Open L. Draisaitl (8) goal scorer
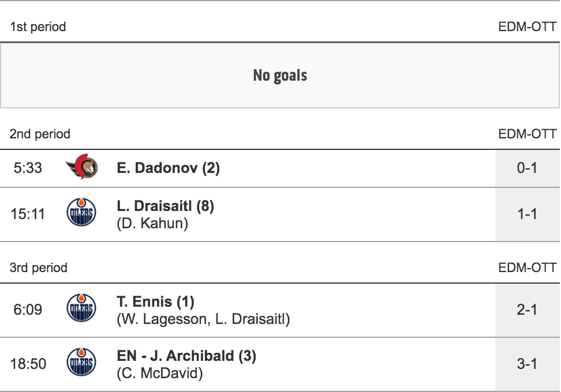 coord(165,206)
